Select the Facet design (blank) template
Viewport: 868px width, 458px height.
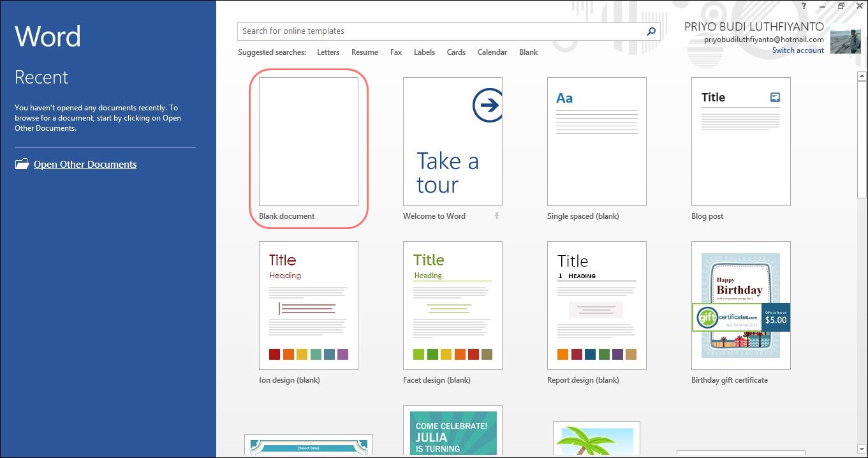coord(453,306)
